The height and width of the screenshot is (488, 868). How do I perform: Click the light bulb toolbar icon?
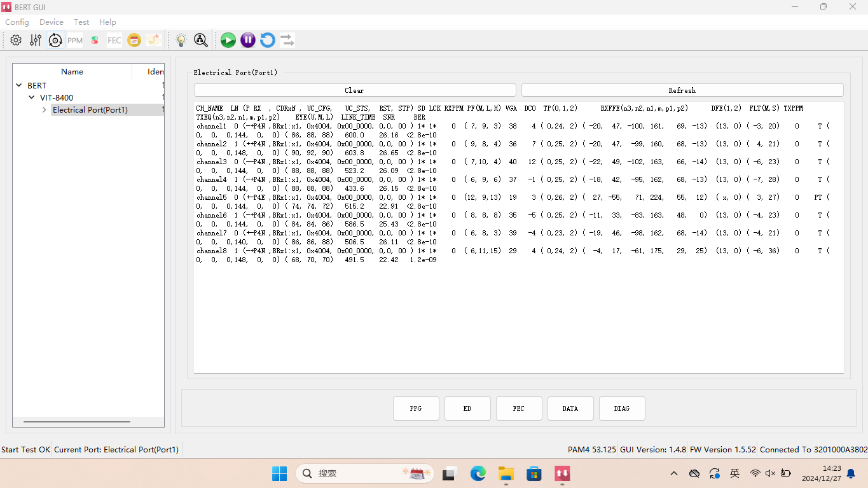(x=181, y=40)
